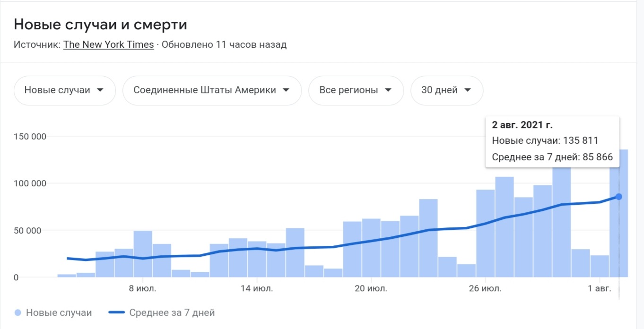Screen dimensions: 644x329
Task: Click the tooltip date 2 авг. 2021 г.
Action: (x=522, y=125)
